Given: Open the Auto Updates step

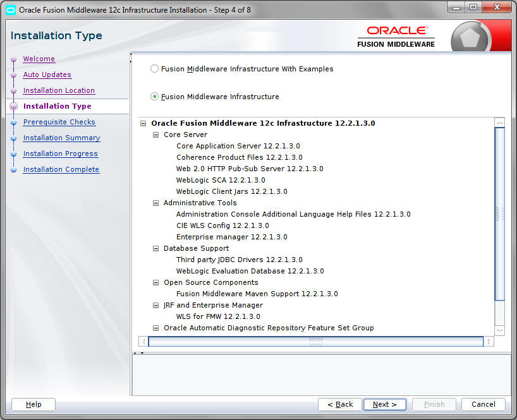Looking at the screenshot, I should [x=47, y=75].
